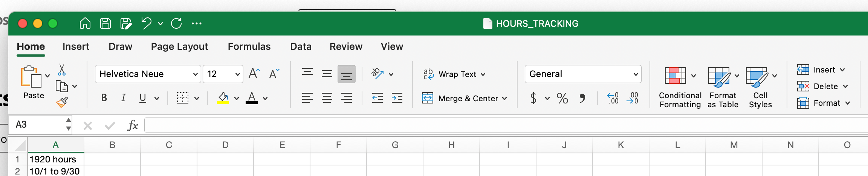Image resolution: width=868 pixels, height=176 pixels.
Task: Apply comma style format
Action: point(582,98)
